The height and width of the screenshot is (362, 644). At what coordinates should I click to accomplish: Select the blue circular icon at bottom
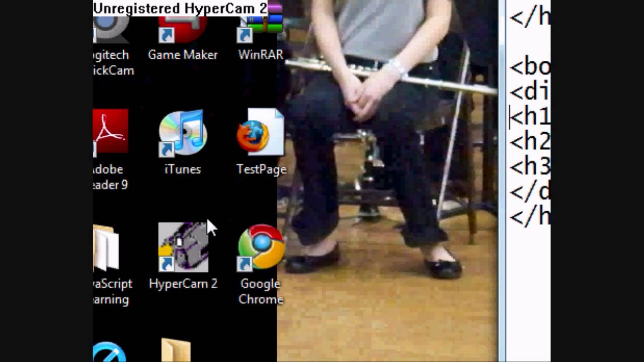(109, 352)
